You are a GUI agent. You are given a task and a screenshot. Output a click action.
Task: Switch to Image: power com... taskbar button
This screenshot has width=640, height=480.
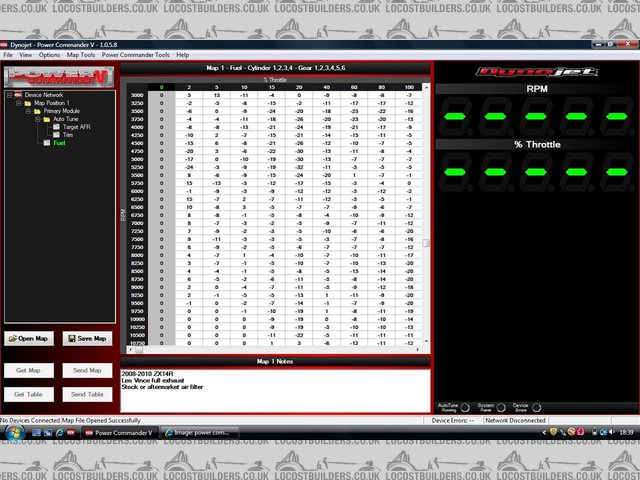pos(199,433)
